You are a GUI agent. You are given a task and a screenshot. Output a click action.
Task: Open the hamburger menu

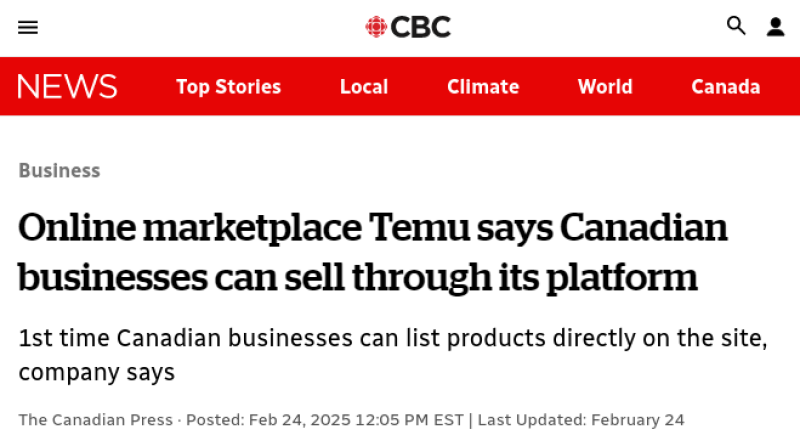[x=28, y=27]
